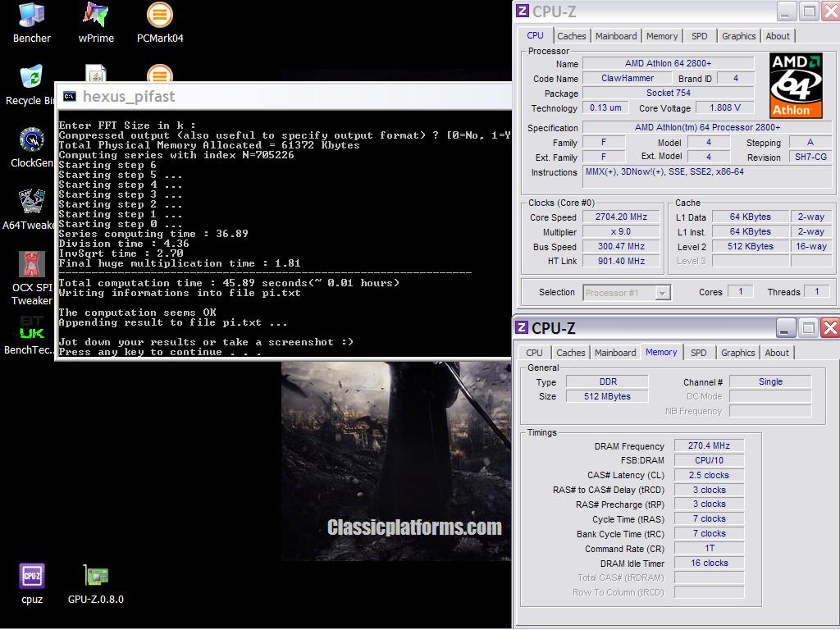Viewport: 840px width, 630px height.
Task: Click the 16-way Level 2 cache associativity value
Action: 811,246
